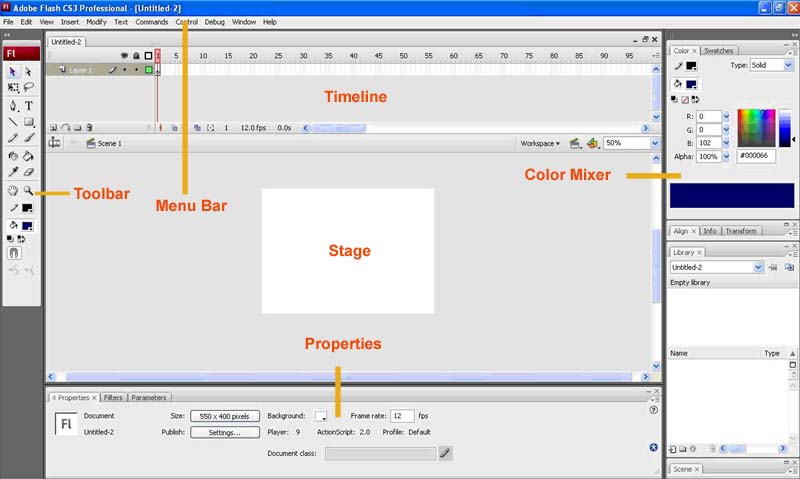The height and width of the screenshot is (479, 800).
Task: Open the Library document Untitled-2 dropdown
Action: pos(758,267)
